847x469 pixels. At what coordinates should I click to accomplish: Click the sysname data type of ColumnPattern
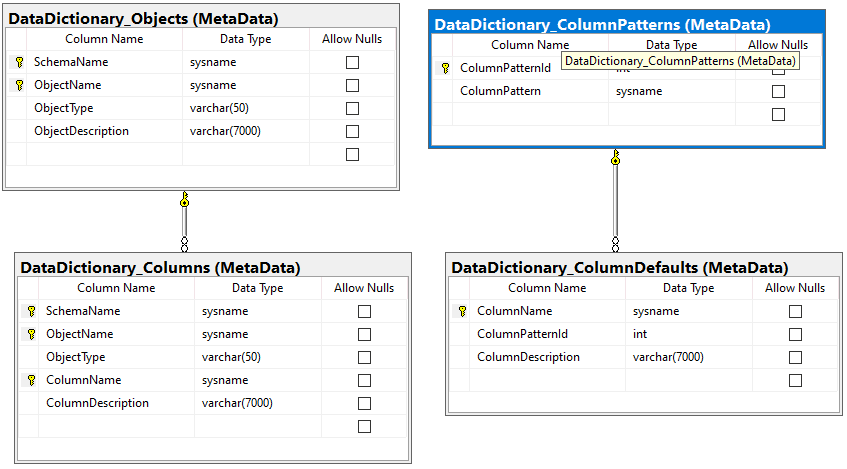point(639,91)
